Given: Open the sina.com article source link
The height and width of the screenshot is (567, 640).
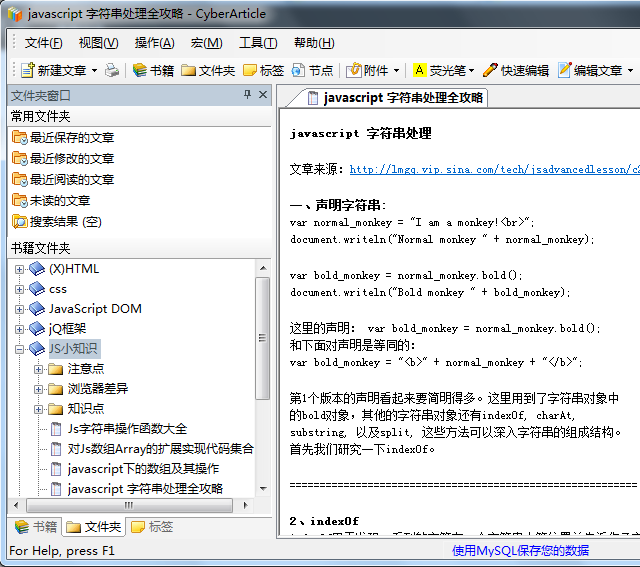Looking at the screenshot, I should pyautogui.click(x=494, y=170).
